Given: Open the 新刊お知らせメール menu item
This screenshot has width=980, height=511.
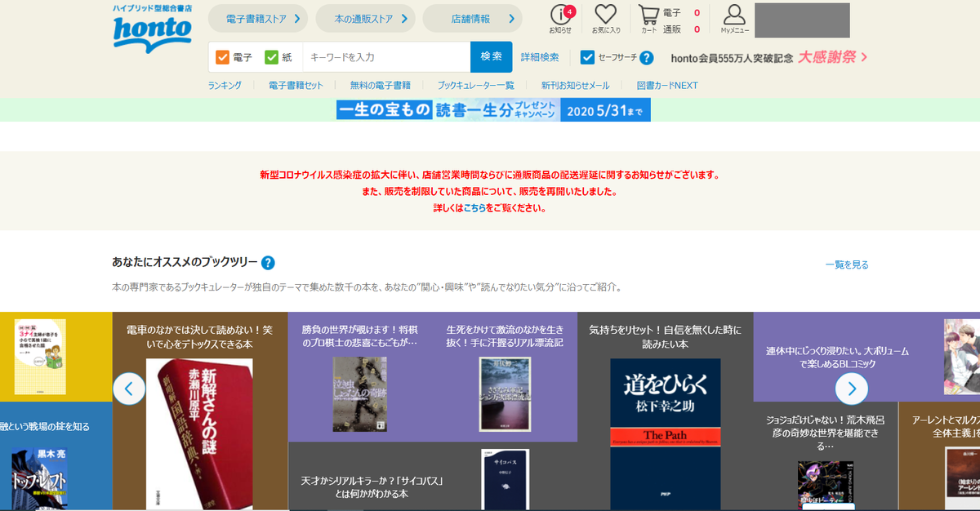Looking at the screenshot, I should point(575,85).
